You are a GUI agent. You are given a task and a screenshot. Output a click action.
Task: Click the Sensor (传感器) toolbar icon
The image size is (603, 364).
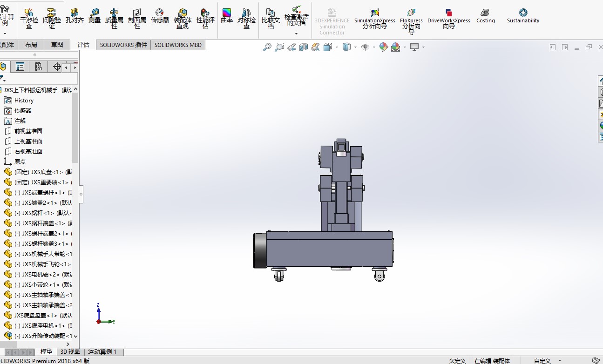click(x=160, y=16)
